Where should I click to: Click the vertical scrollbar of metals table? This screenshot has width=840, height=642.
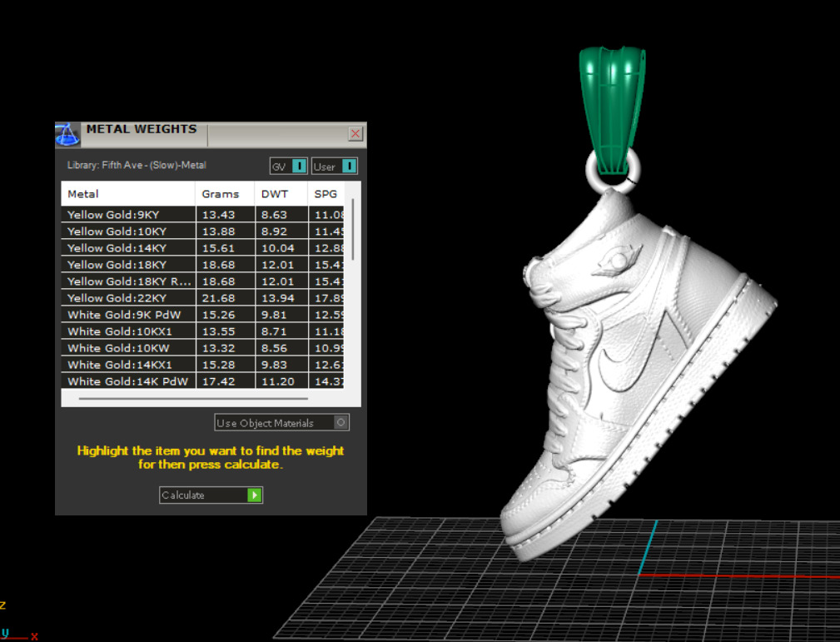click(352, 229)
